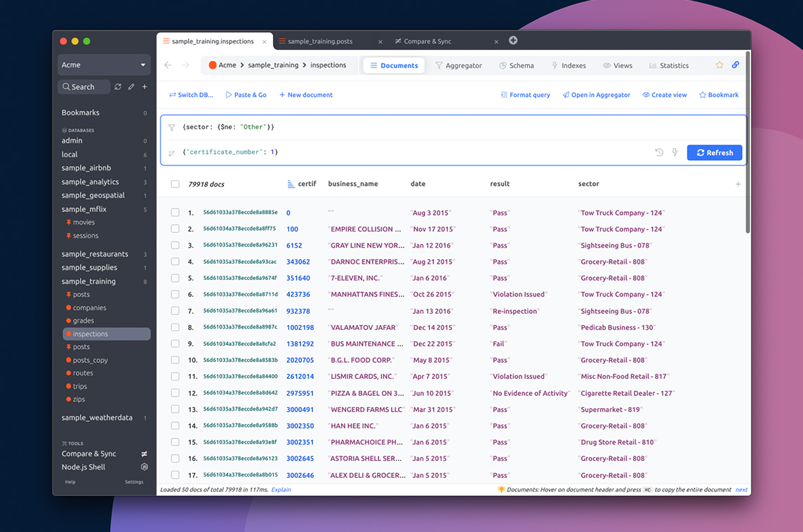Image resolution: width=803 pixels, height=532 pixels.
Task: Click the pinned movies collection
Action: tap(84, 222)
